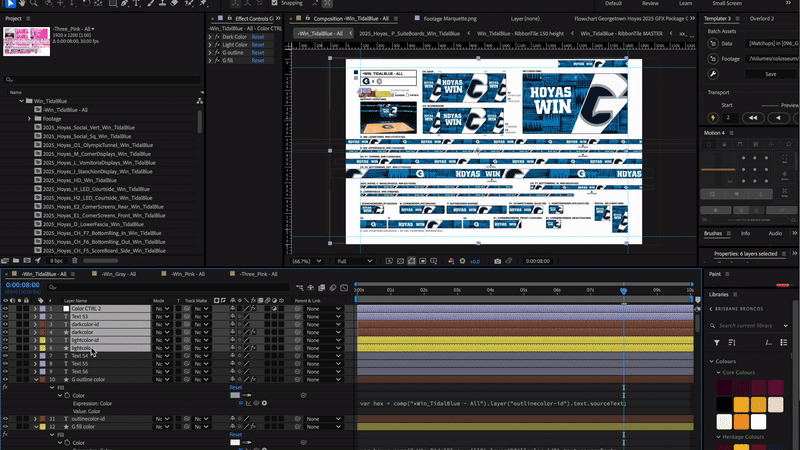Reset the Dark Color effect
Screen dimensions: 800x450
point(258,37)
